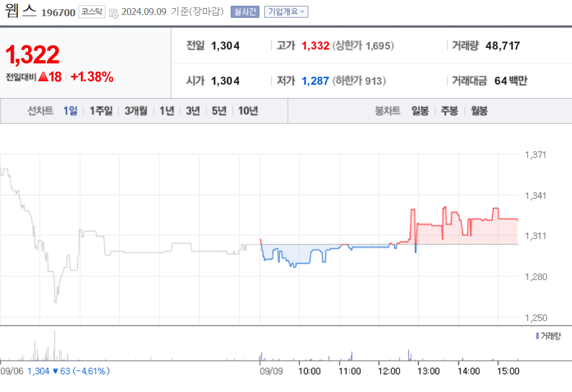The image size is (572, 392).
Task: Select the 3년 line chart tab
Action: [x=193, y=111]
